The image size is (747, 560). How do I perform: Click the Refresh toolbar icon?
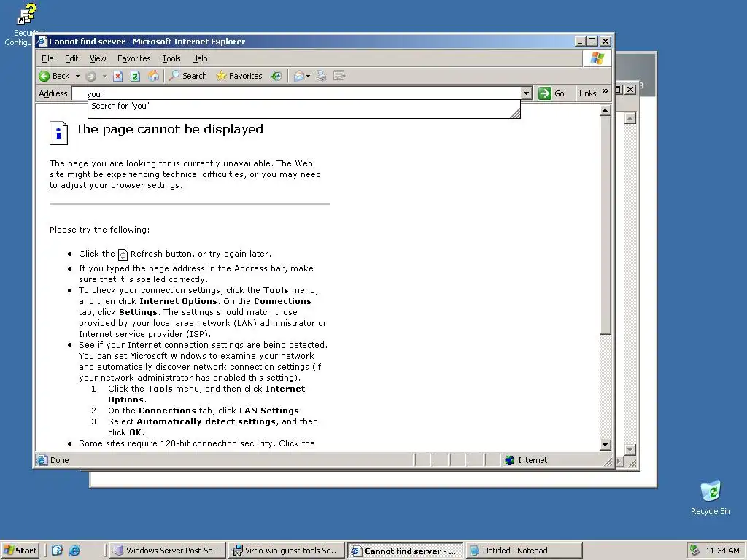pyautogui.click(x=135, y=76)
